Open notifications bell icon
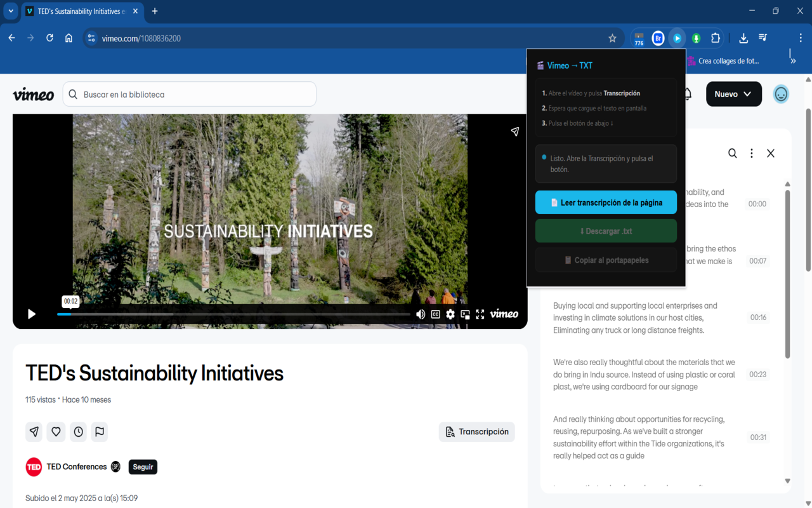812x508 pixels. tap(688, 94)
